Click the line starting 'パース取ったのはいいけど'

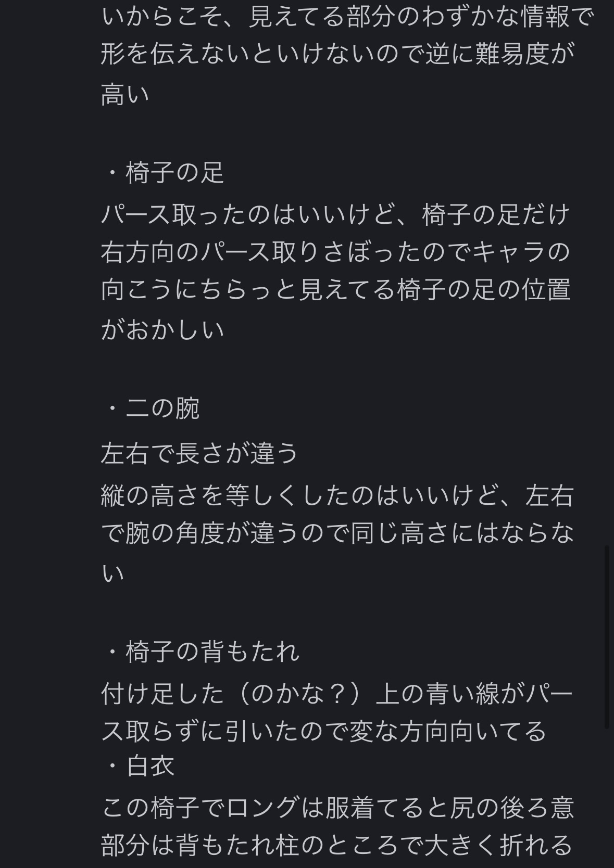[x=335, y=214]
